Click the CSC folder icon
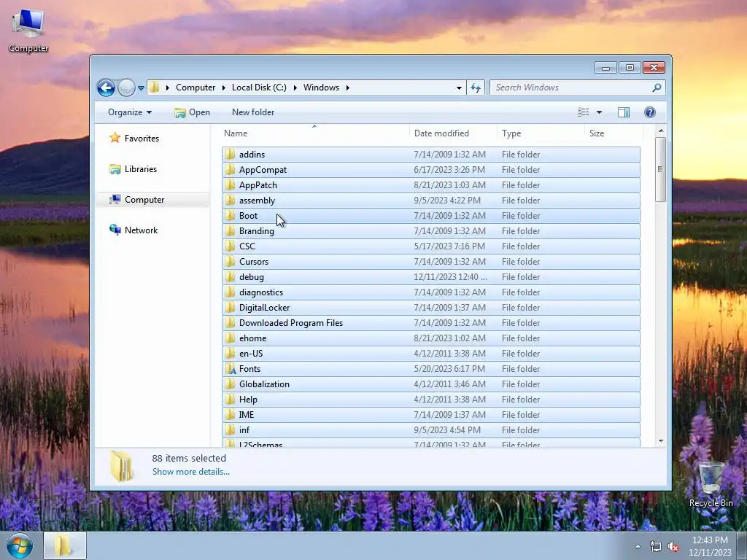The width and height of the screenshot is (747, 560). [x=230, y=246]
